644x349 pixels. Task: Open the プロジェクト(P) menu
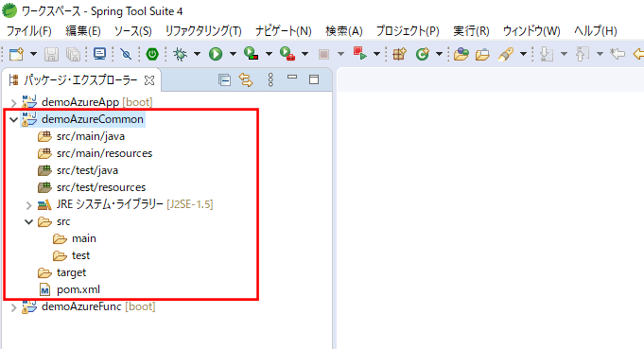click(x=408, y=31)
